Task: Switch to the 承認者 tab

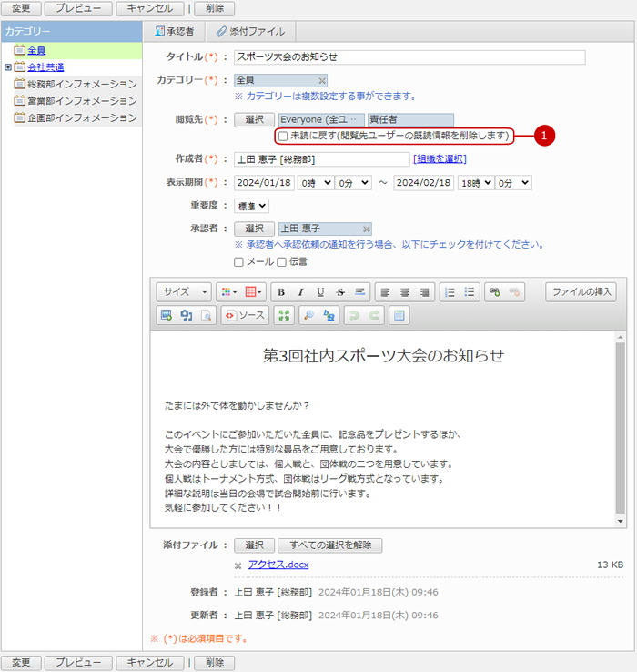Action: tap(174, 31)
